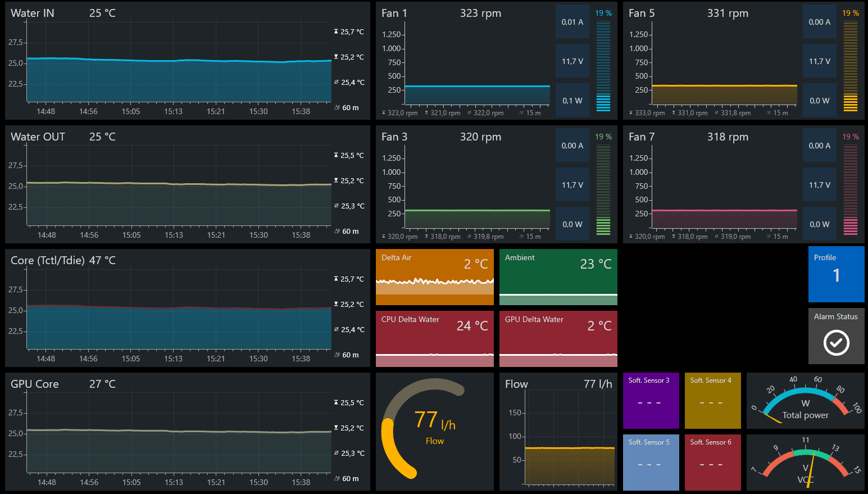Click Water IN average value 25,4 °C
Screen dimensions: 868x494
[x=349, y=83]
